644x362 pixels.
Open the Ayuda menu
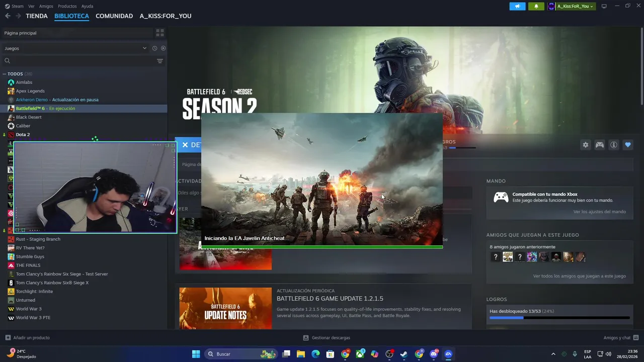(87, 6)
